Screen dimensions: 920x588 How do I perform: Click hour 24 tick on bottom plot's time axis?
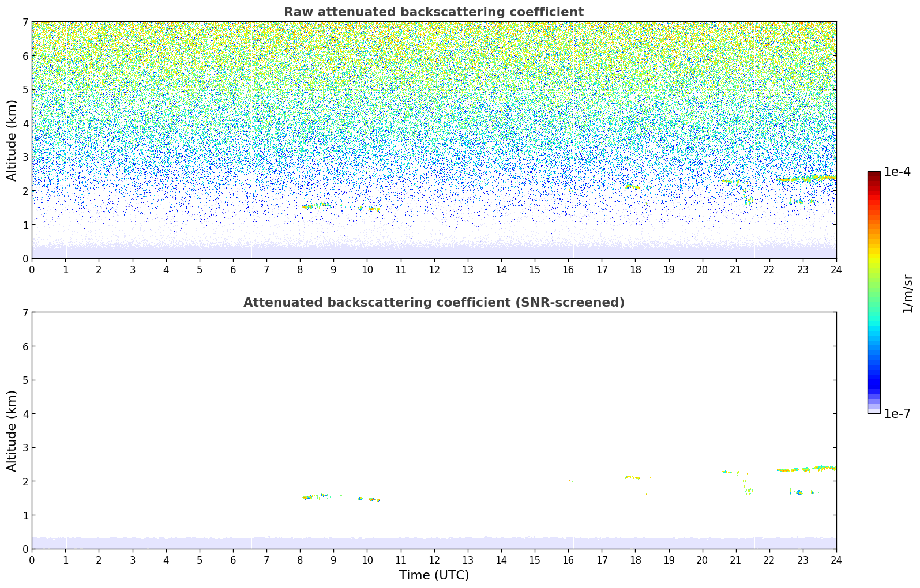pos(836,560)
